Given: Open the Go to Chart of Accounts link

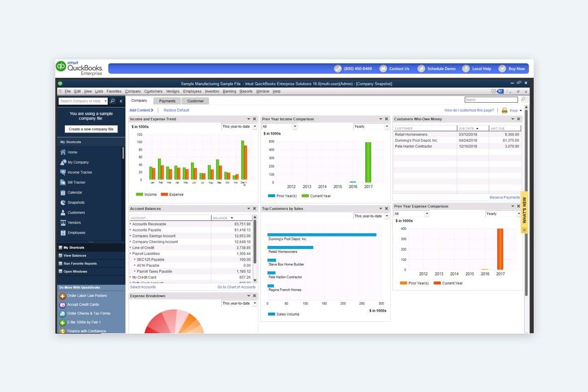Looking at the screenshot, I should point(236,287).
